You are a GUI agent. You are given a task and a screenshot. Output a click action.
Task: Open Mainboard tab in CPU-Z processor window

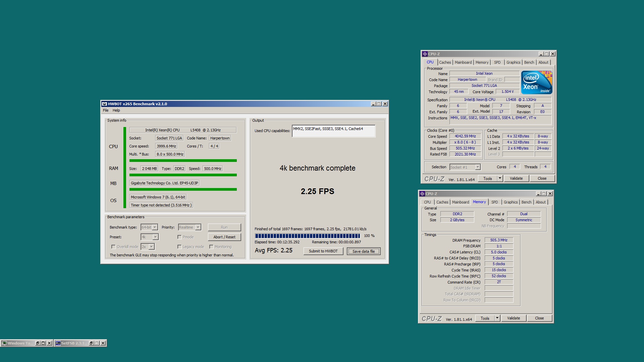[x=463, y=62]
